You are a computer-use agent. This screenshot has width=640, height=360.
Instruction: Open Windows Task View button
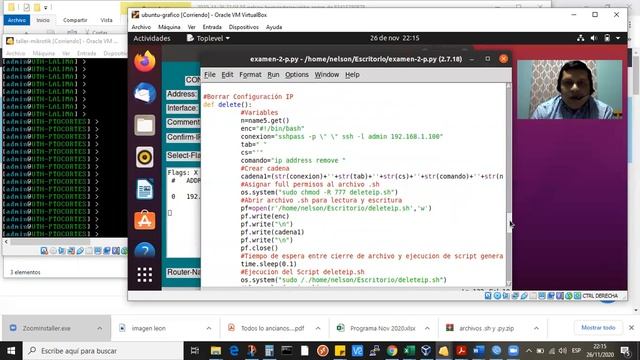(x=195, y=351)
